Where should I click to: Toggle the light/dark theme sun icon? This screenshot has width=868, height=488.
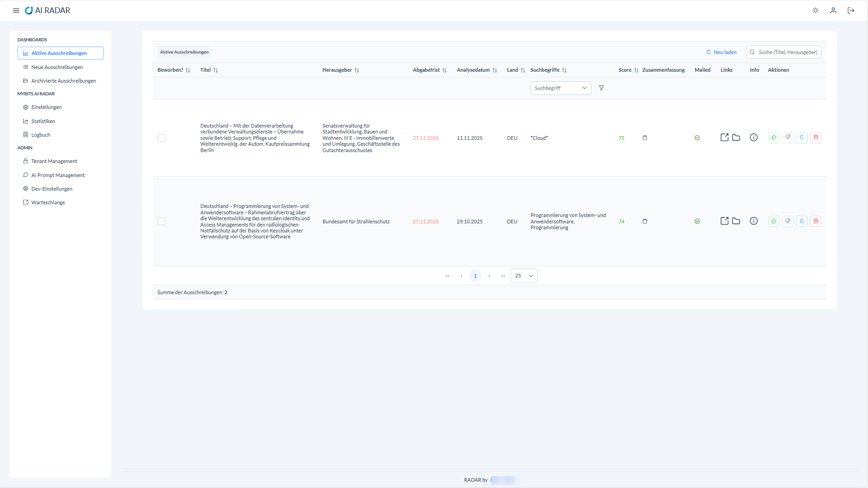pyautogui.click(x=815, y=10)
